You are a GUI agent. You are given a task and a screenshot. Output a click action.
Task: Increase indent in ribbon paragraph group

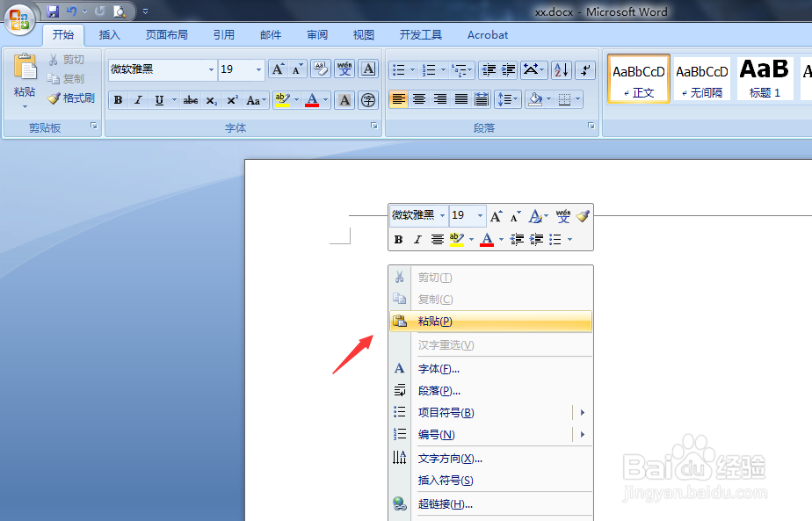pyautogui.click(x=509, y=69)
